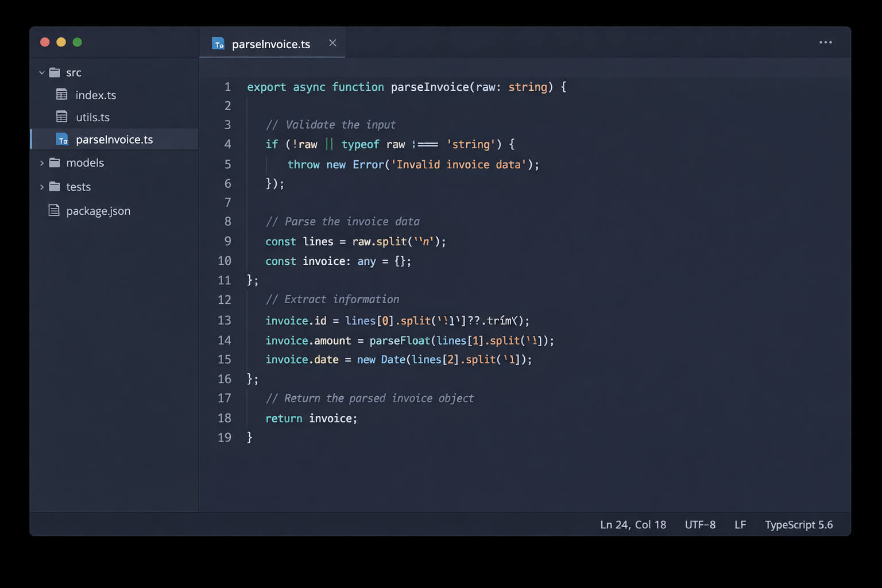
Task: Click the utils.ts file icon
Action: coord(62,117)
